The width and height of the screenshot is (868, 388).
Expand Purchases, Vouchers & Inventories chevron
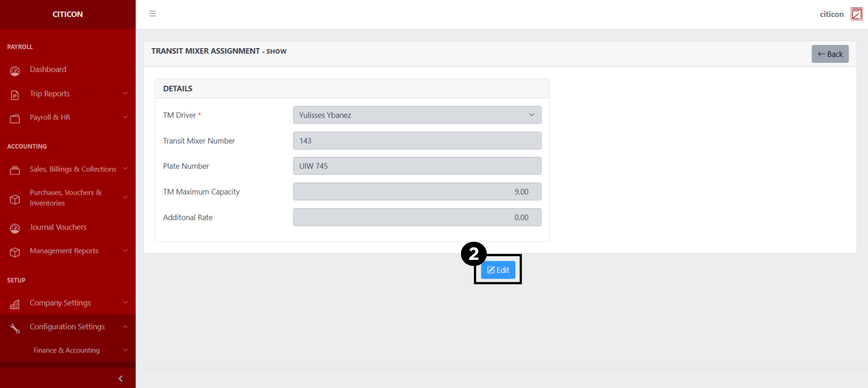[125, 197]
